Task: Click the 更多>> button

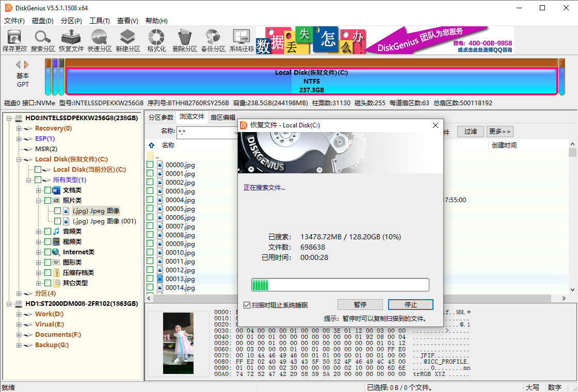Action: (x=500, y=131)
